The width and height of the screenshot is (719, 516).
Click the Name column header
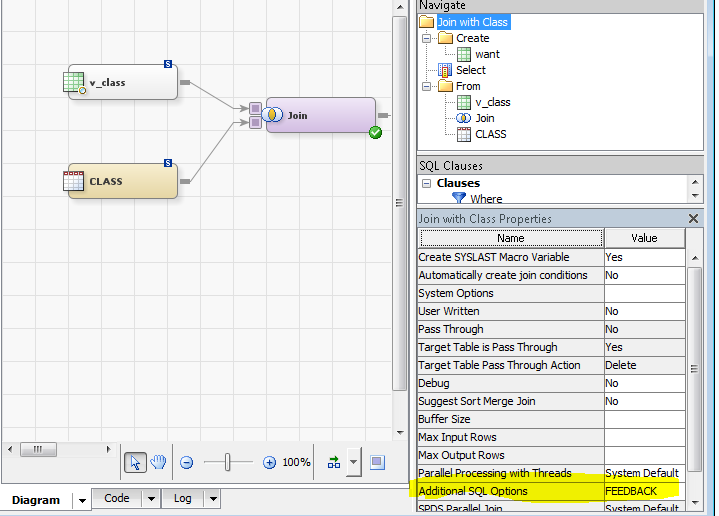tap(510, 238)
